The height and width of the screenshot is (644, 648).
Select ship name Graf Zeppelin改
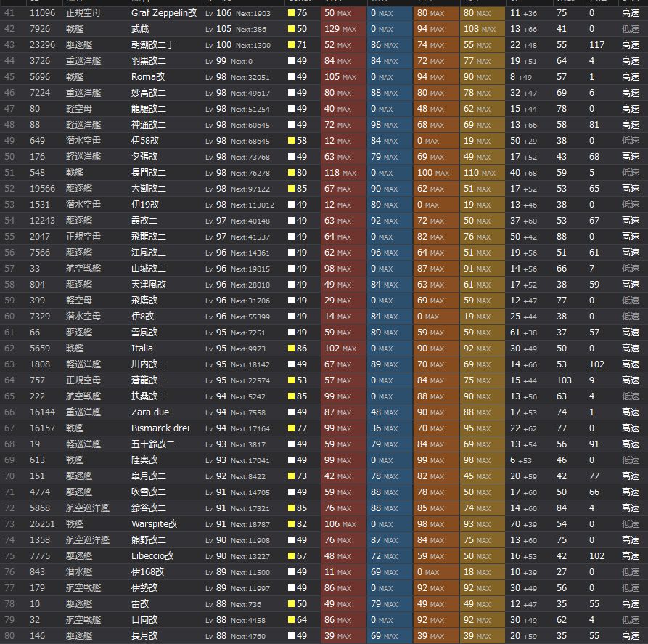[164, 13]
